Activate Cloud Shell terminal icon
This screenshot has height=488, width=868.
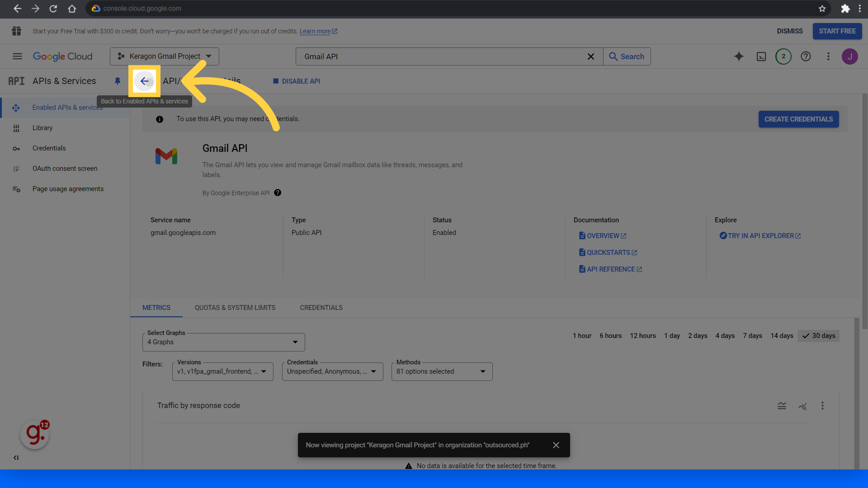761,56
